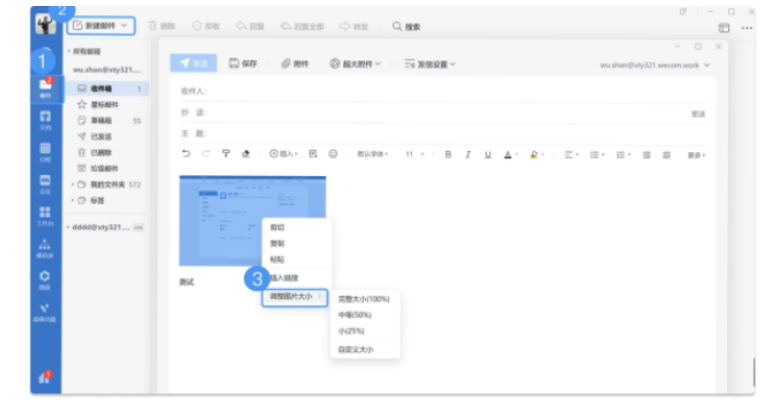The height and width of the screenshot is (416, 766).
Task: Click the Save (保存) draft button
Action: (243, 63)
